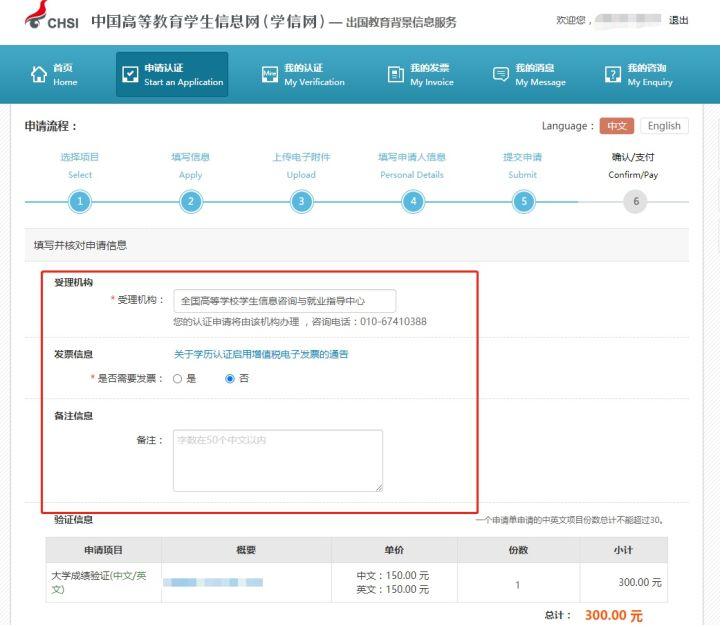722x627 pixels.
Task: Click the 小计 column header
Action: tap(623, 550)
